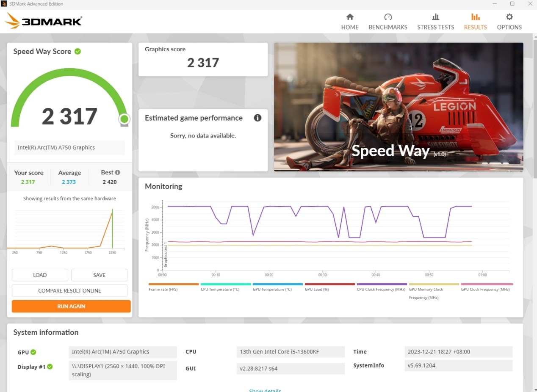Image resolution: width=537 pixels, height=392 pixels.
Task: Switch to the Benchmarks tab
Action: [x=388, y=22]
